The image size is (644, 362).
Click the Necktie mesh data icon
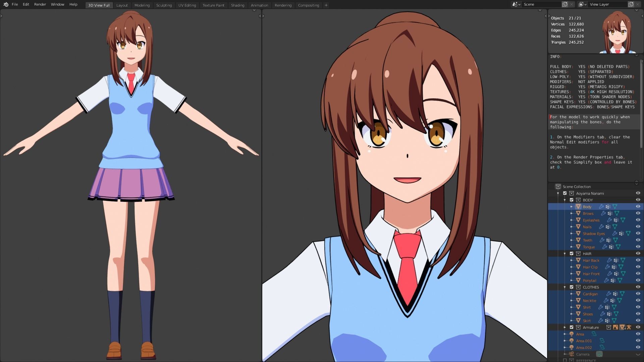point(620,301)
